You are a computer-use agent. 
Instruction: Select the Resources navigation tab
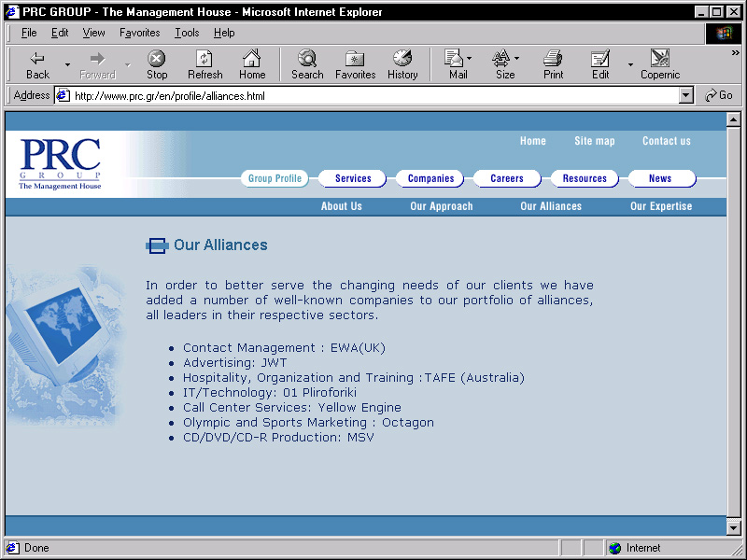point(585,178)
